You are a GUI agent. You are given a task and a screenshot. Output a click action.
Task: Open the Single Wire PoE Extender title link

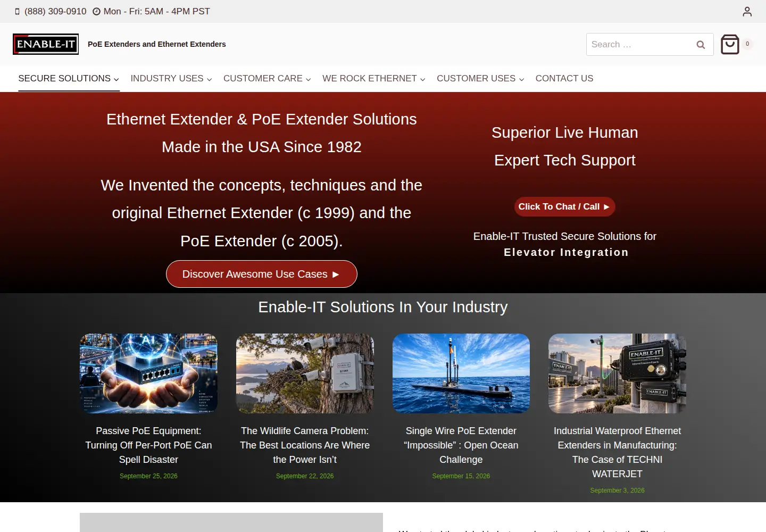click(x=461, y=445)
